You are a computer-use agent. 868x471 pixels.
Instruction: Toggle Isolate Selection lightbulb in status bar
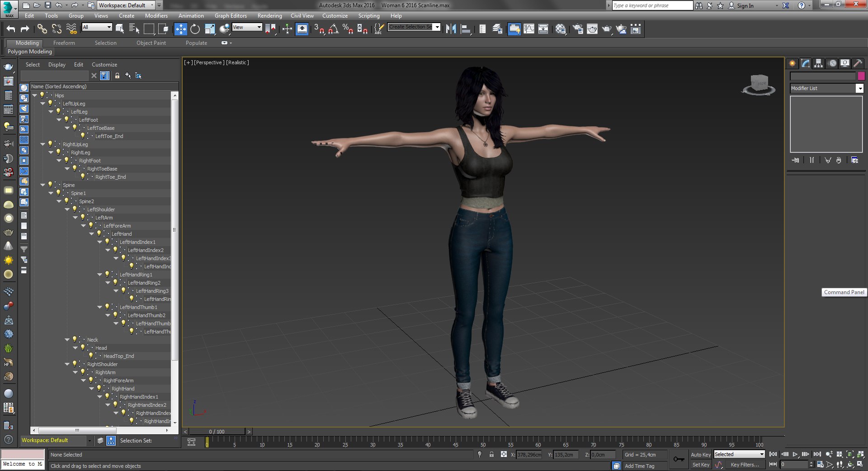pos(480,454)
